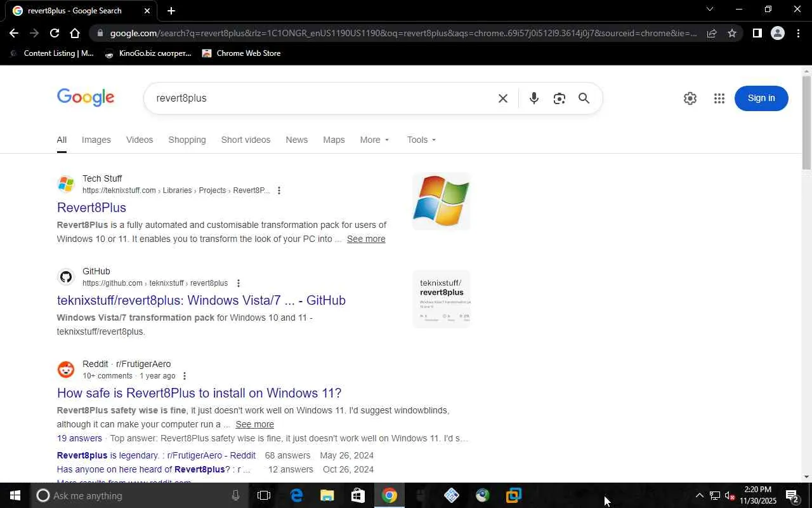Switch to the Short videos tab
Screen dimensions: 812x508
coord(246,140)
